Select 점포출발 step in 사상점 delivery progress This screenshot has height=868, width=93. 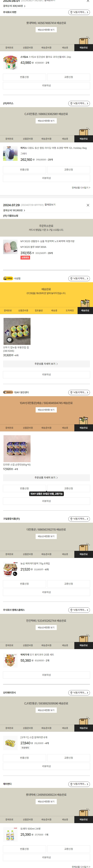pyautogui.click(x=39, y=310)
